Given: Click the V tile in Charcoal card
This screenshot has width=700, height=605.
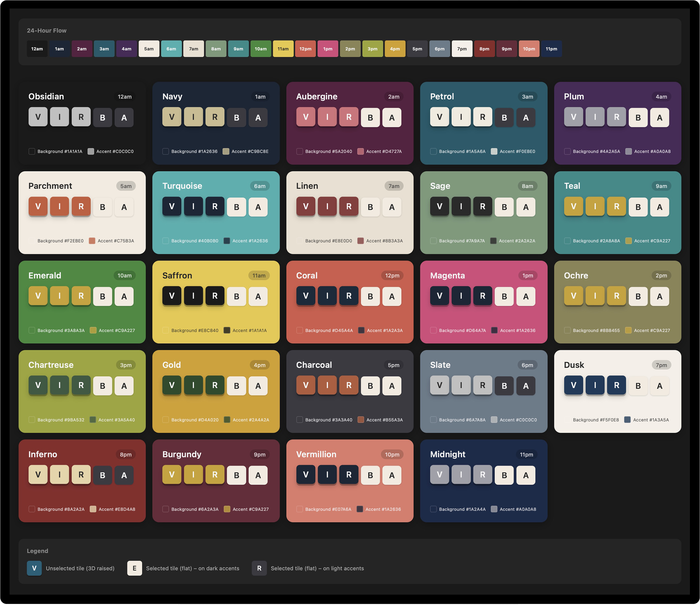Looking at the screenshot, I should pos(306,385).
